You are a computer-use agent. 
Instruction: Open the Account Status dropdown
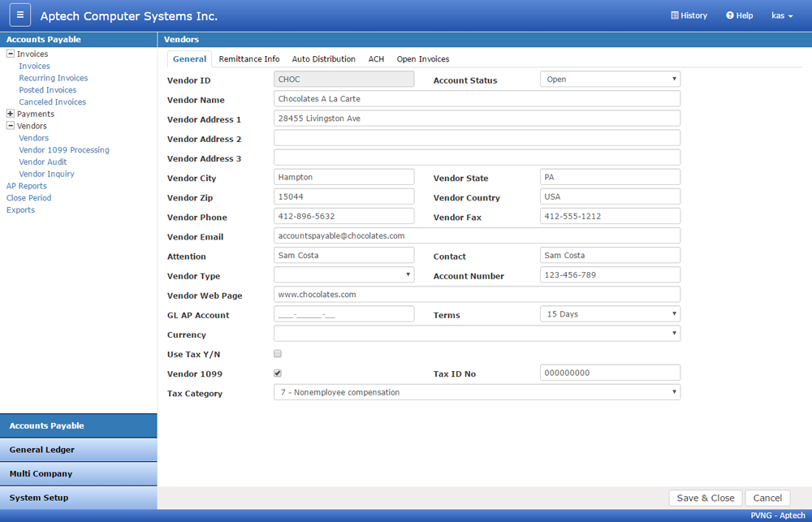(x=610, y=80)
